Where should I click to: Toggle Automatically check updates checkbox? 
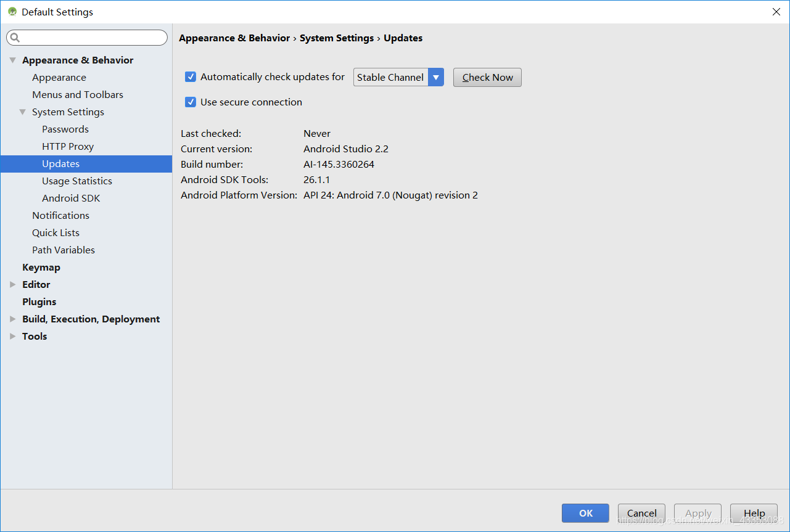[191, 77]
